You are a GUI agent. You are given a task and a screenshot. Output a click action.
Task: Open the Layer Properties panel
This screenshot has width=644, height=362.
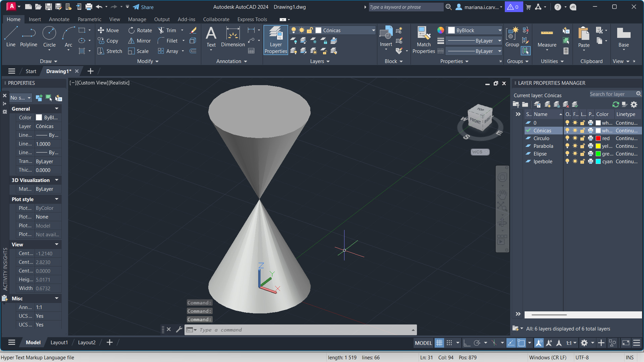tap(276, 40)
